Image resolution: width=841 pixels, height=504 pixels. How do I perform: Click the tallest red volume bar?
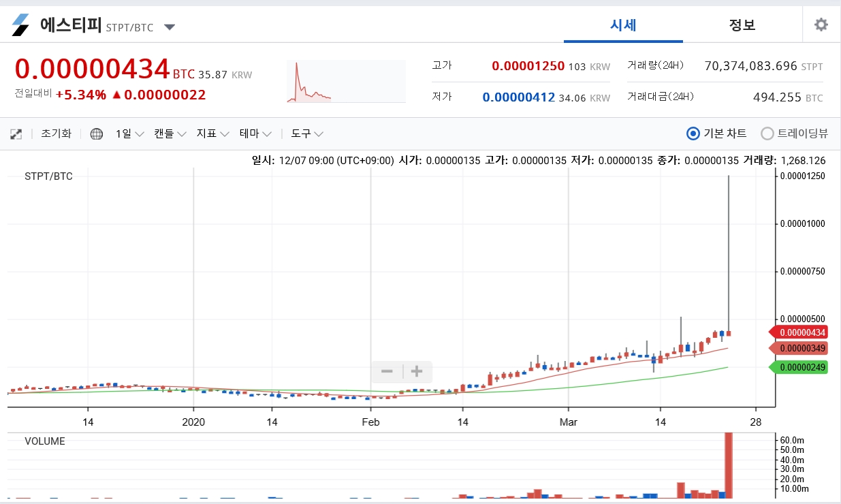[x=729, y=465]
